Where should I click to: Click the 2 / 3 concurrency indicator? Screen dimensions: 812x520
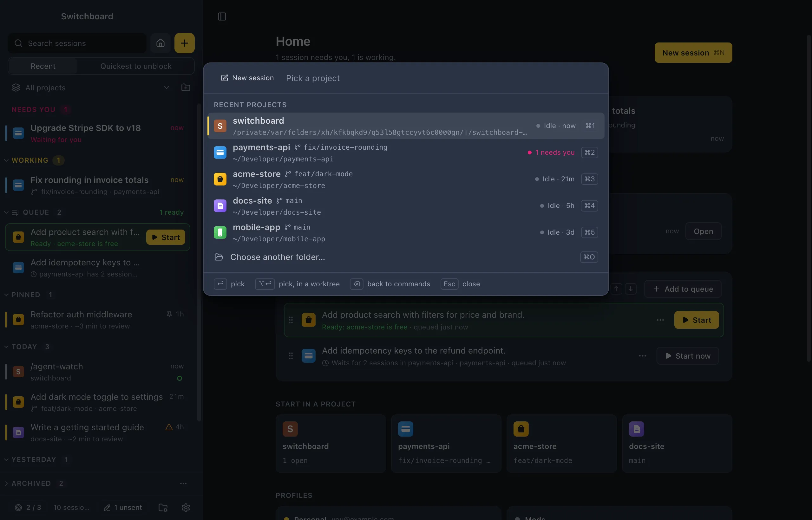28,507
